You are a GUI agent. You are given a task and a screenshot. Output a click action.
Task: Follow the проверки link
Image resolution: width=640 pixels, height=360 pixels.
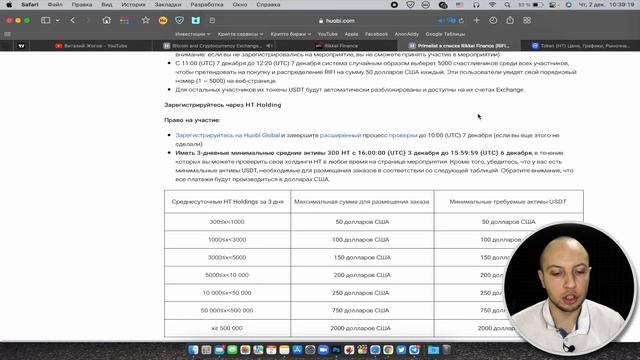[x=403, y=135]
